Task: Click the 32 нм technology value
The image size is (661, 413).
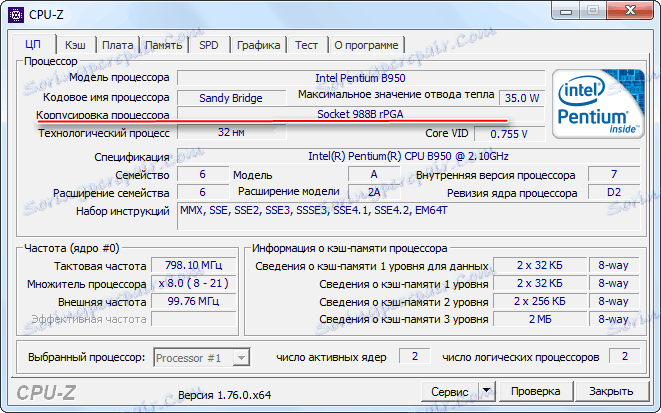Action: (231, 132)
